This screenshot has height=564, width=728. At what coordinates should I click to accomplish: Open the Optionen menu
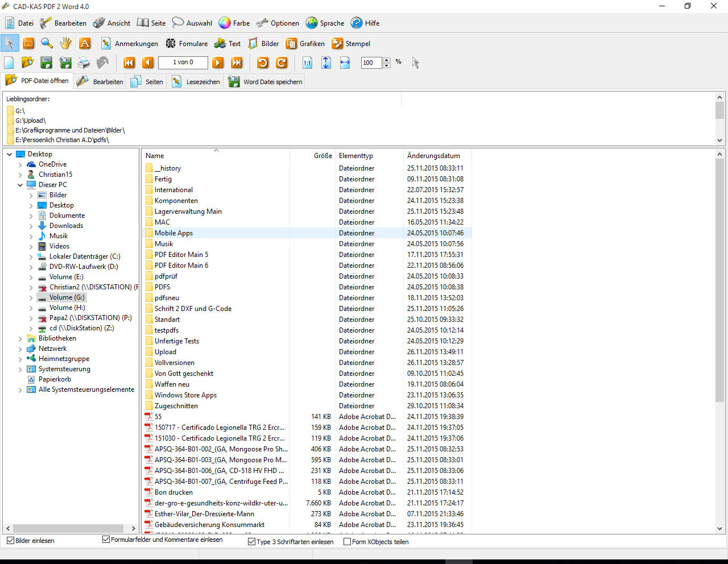[x=278, y=23]
